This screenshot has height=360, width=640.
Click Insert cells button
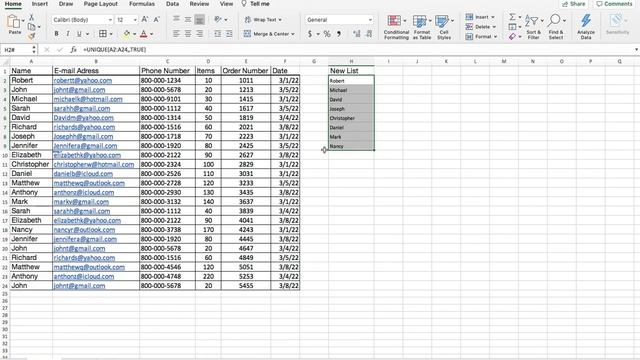[480, 17]
